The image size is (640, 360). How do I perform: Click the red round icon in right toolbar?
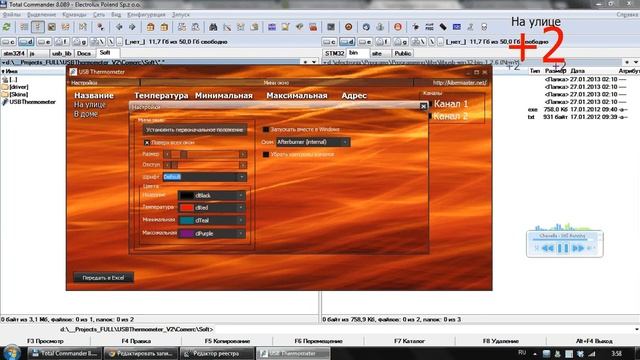click(x=398, y=27)
